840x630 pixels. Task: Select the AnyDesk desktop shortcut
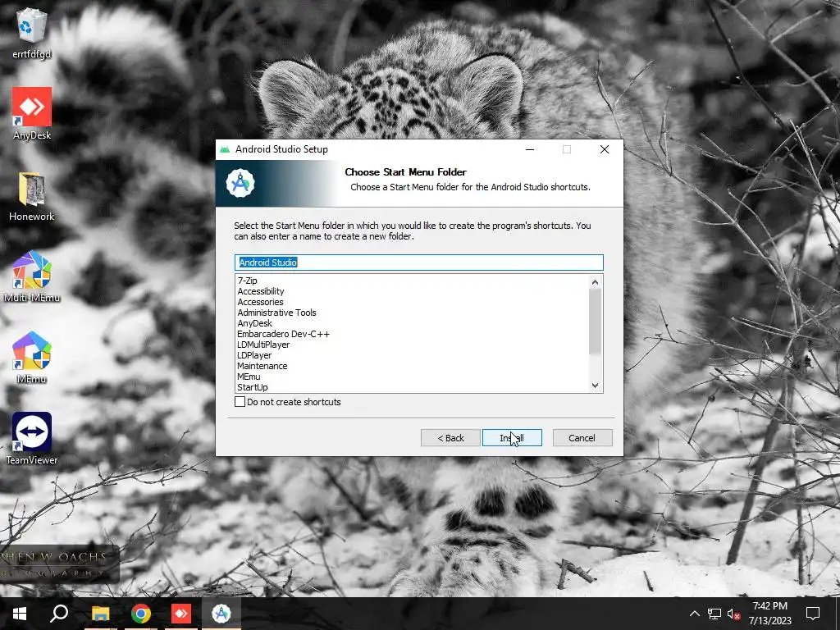[x=32, y=113]
